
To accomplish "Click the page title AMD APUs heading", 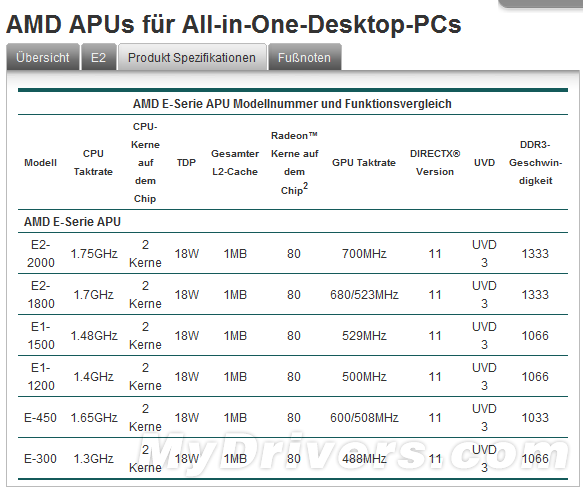I will (x=233, y=25).
